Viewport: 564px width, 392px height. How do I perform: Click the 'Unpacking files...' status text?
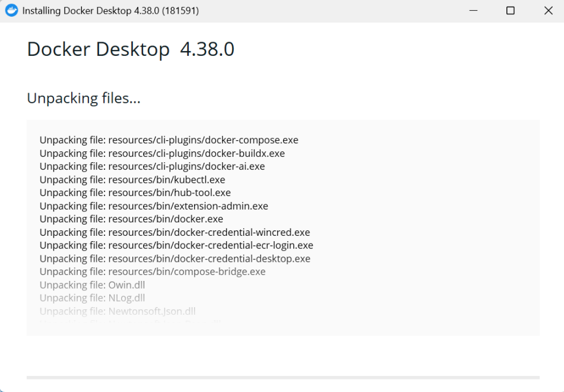click(84, 98)
